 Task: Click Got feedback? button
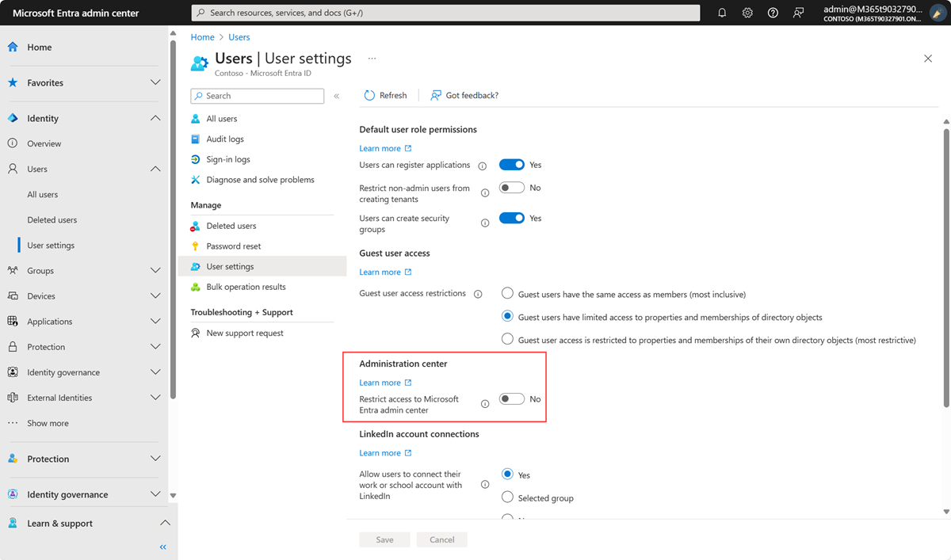pos(464,95)
